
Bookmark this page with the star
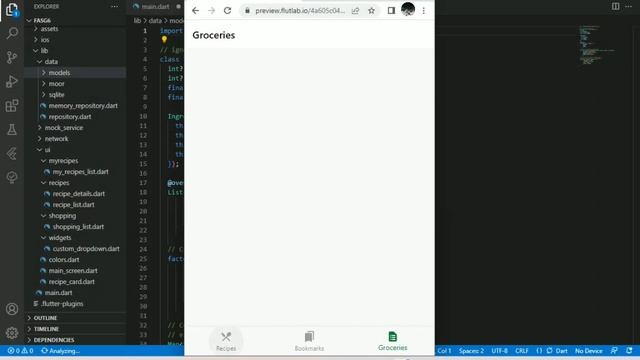[371, 11]
